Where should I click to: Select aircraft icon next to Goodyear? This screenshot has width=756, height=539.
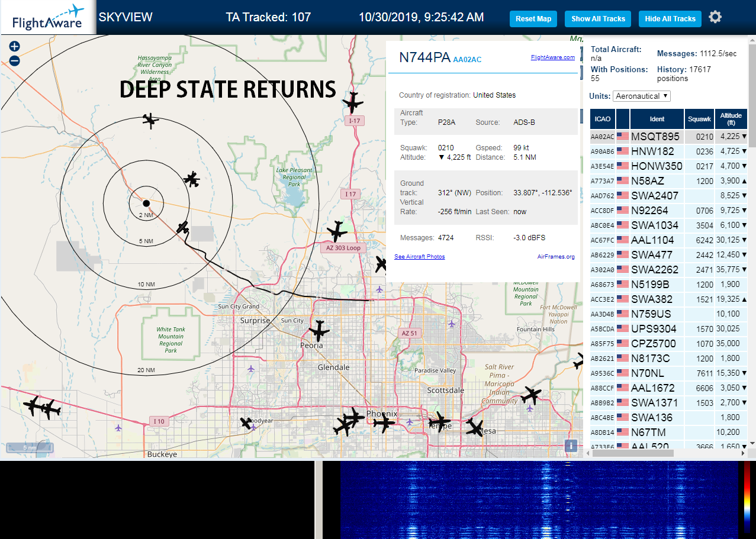coord(246,423)
